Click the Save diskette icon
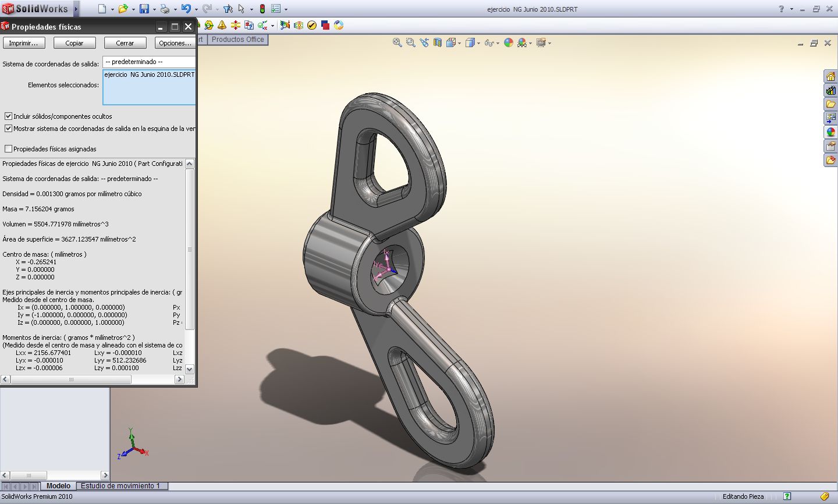The image size is (838, 504). 144,9
